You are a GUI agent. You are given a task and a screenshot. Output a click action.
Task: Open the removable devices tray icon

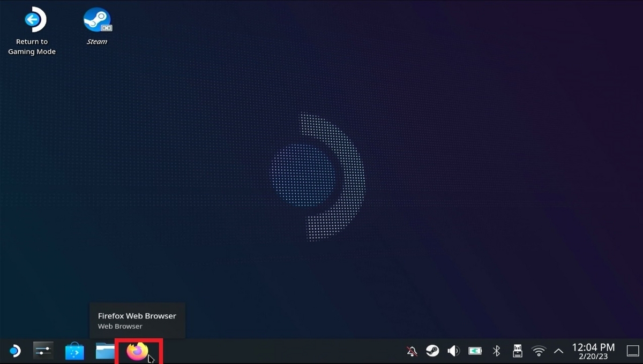pyautogui.click(x=517, y=351)
